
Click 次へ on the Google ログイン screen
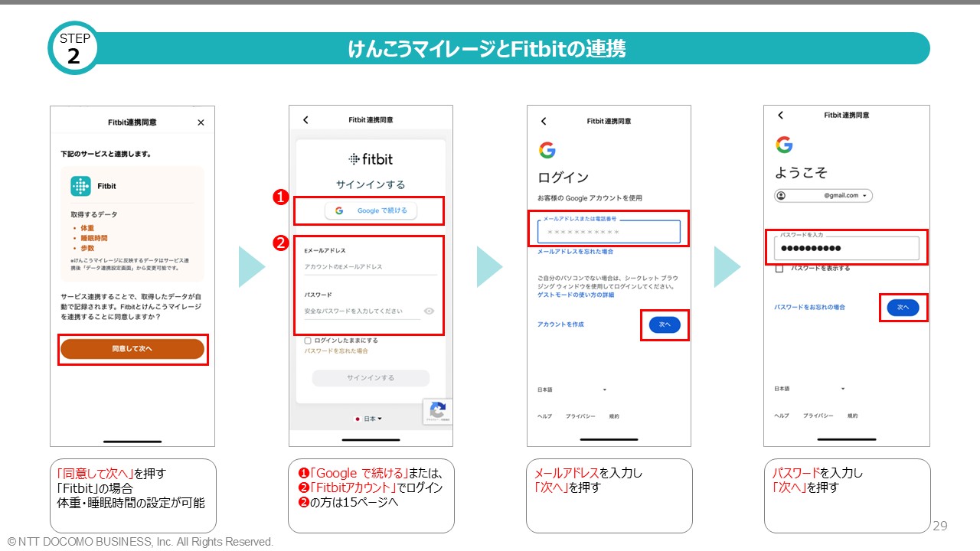[665, 324]
